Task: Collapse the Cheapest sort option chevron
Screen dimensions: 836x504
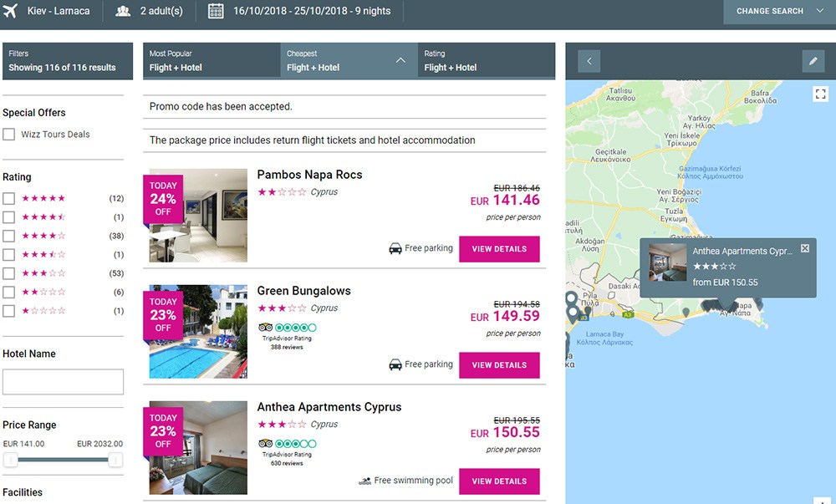Action: pos(400,60)
